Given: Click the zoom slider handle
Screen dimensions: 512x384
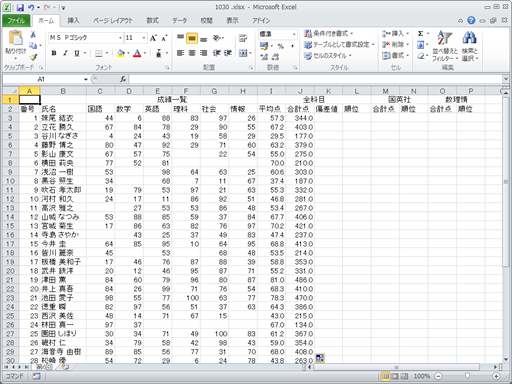Looking at the screenshot, I should pos(467,376).
